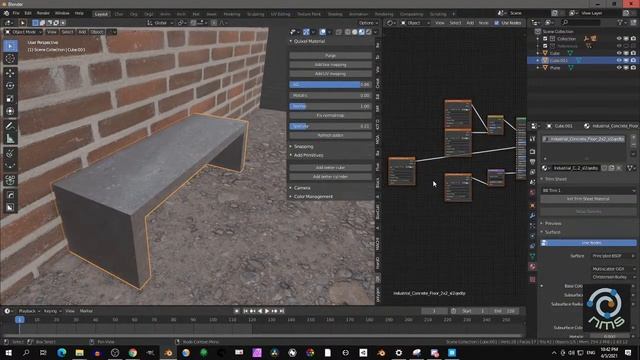Play the animation forward
The image size is (640, 360).
click(267, 311)
